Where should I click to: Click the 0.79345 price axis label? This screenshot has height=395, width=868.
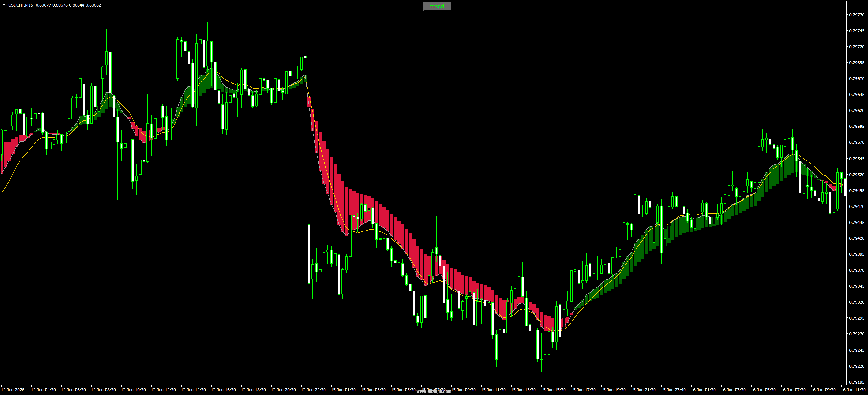pos(857,286)
